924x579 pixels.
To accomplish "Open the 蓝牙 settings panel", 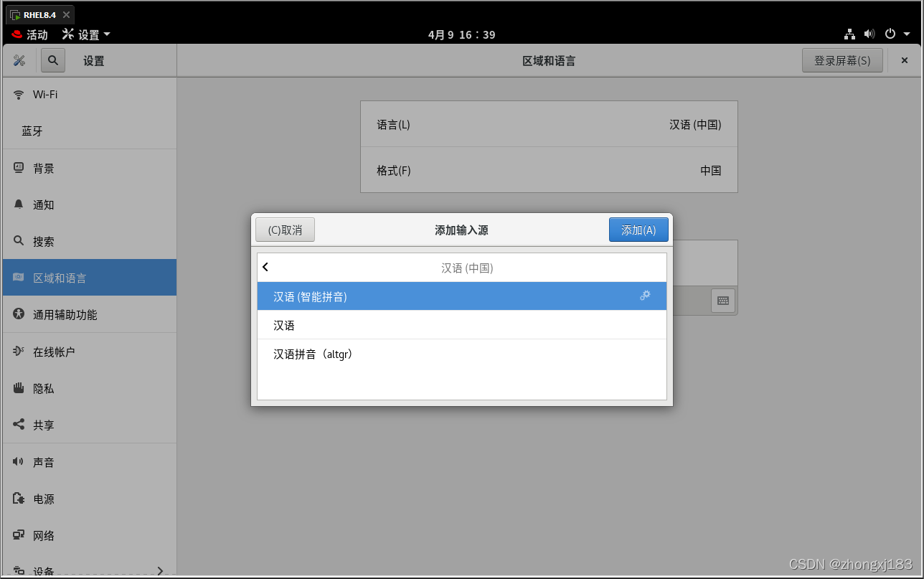I will 90,131.
